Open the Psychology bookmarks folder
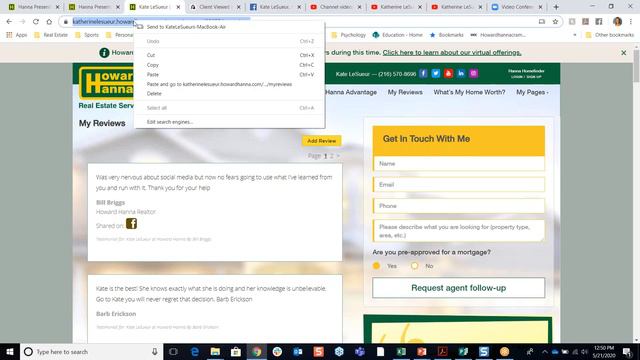Image resolution: width=640 pixels, height=360 pixels. pos(348,35)
